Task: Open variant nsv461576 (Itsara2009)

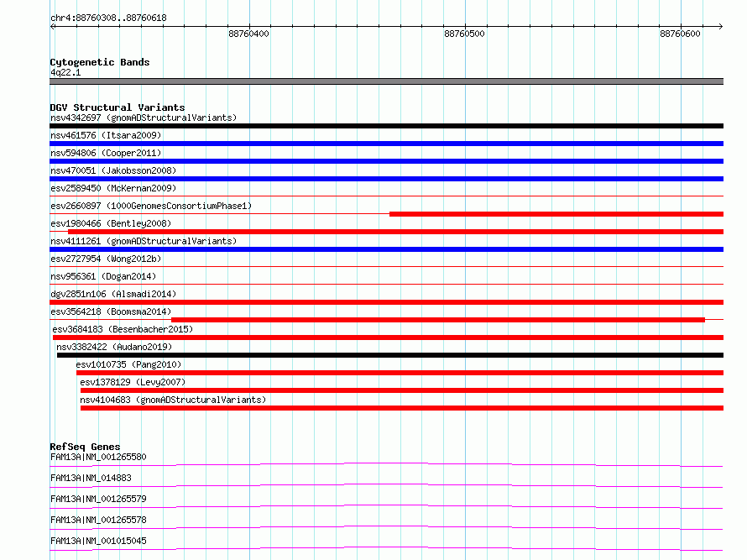Action: click(106, 135)
